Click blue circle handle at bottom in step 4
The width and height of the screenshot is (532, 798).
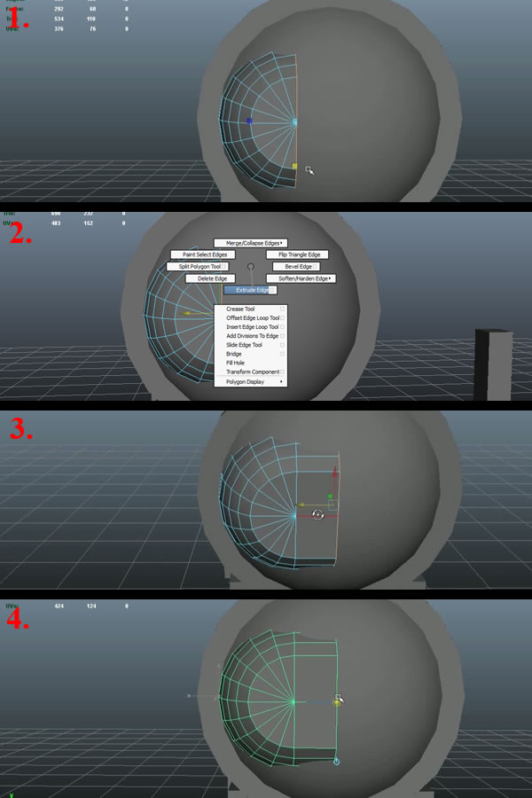coord(336,762)
